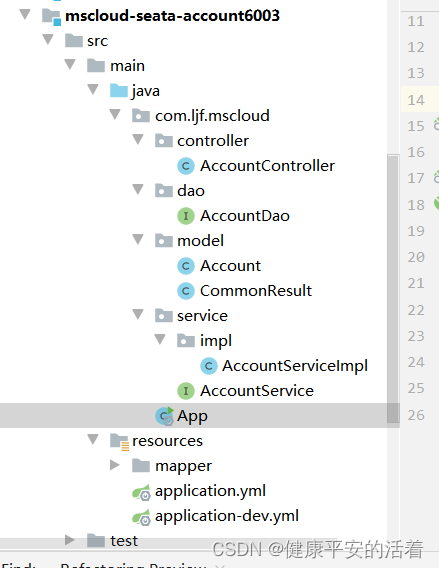Select the AccountController class icon
This screenshot has width=439, height=568.
(x=186, y=166)
